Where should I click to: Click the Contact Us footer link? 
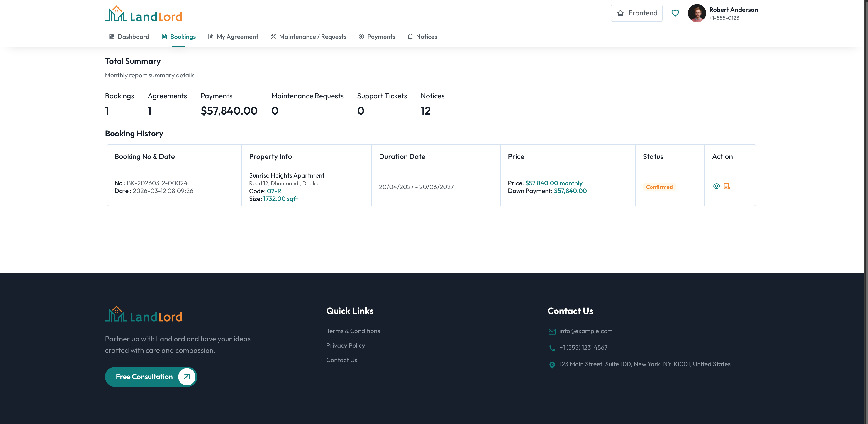click(341, 360)
